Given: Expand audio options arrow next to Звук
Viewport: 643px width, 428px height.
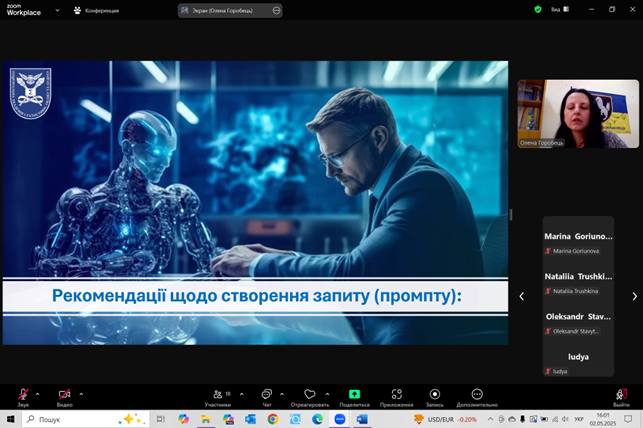Looking at the screenshot, I should (37, 393).
